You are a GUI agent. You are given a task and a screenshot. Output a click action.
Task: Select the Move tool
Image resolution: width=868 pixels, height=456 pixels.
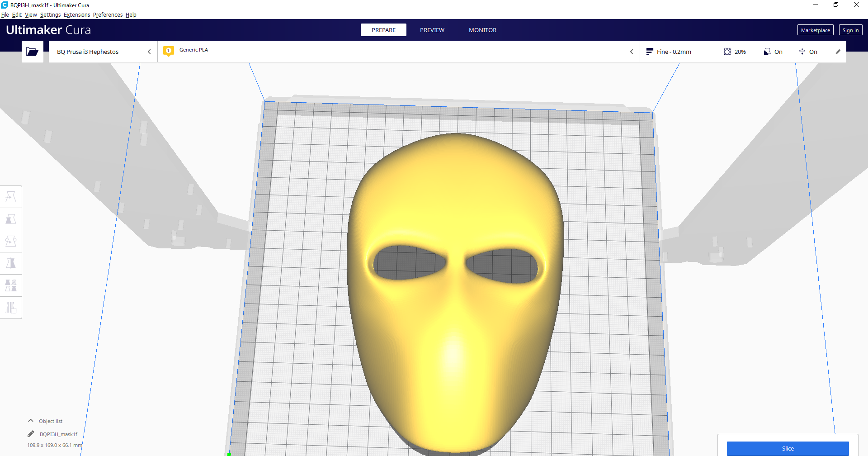pos(11,196)
